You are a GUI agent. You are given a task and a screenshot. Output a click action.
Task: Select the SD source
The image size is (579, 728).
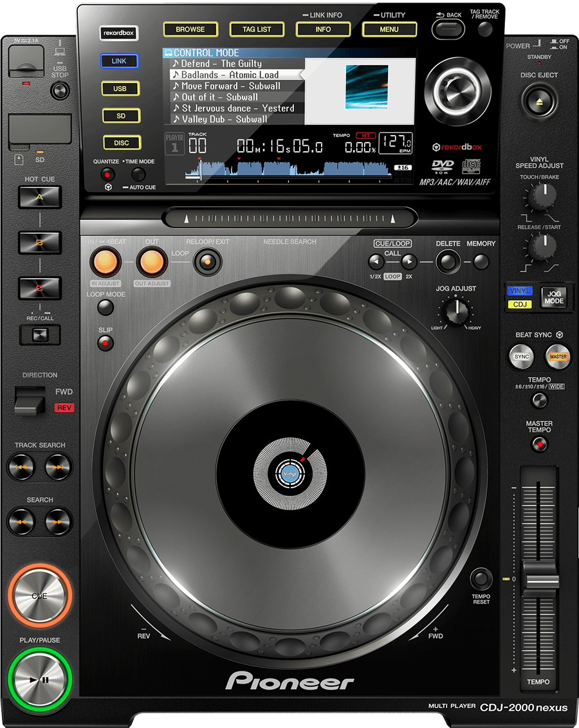(121, 116)
